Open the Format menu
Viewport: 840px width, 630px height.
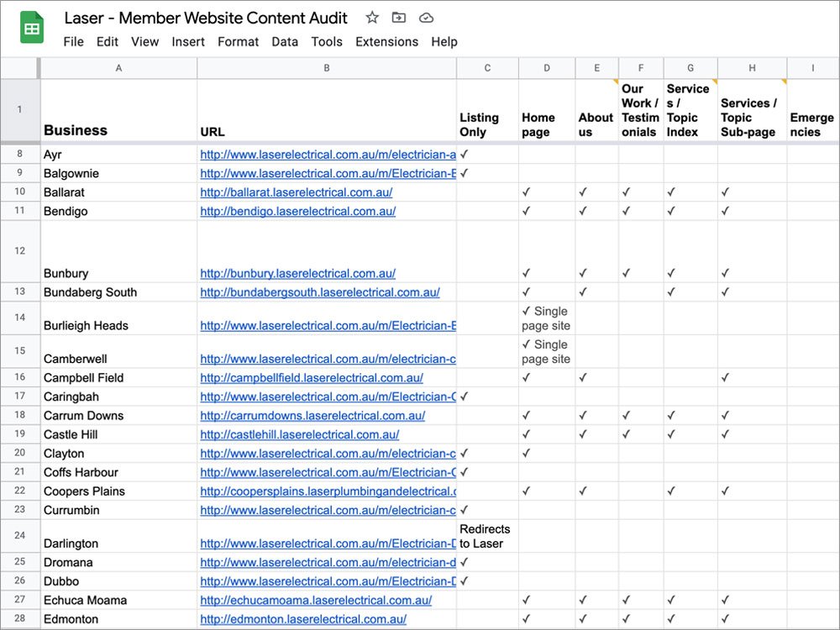238,42
